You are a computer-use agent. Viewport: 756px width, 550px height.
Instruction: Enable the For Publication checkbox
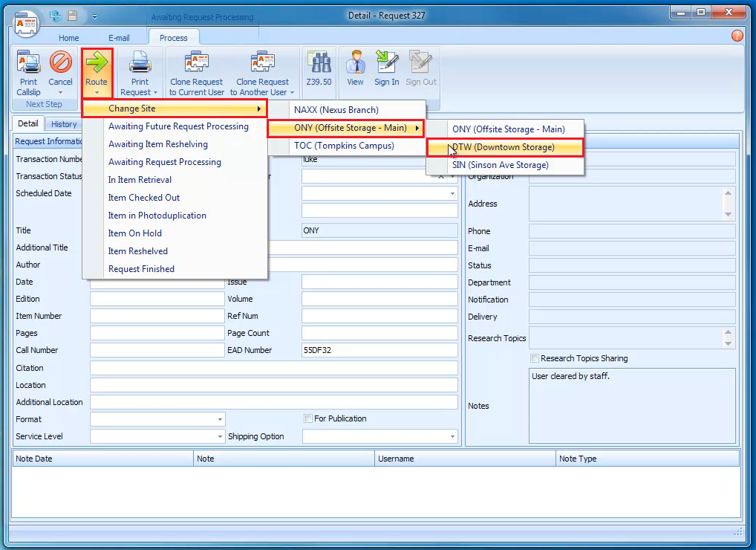coord(308,419)
